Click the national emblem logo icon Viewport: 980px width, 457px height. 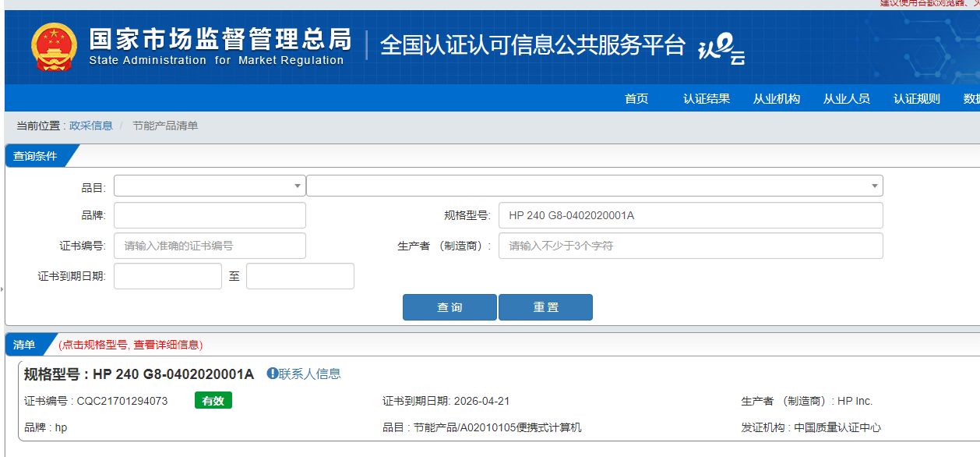click(x=54, y=47)
